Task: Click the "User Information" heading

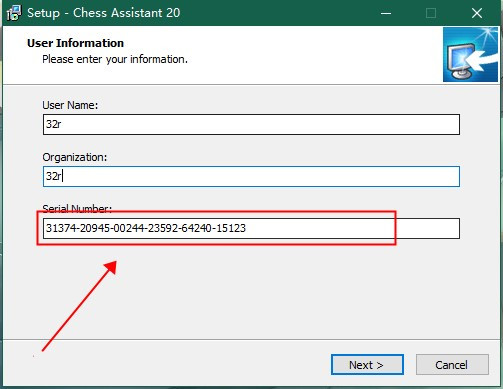Action: click(75, 43)
